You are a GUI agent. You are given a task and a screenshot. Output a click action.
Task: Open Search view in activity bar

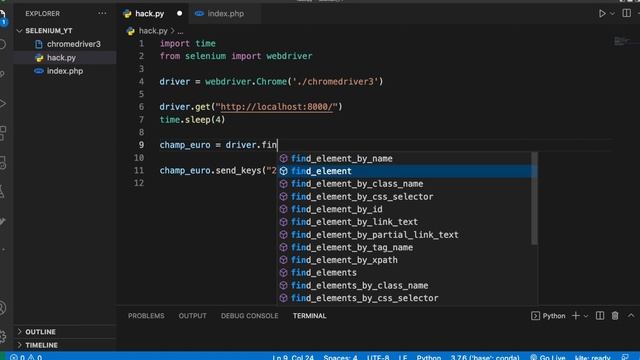(3, 44)
